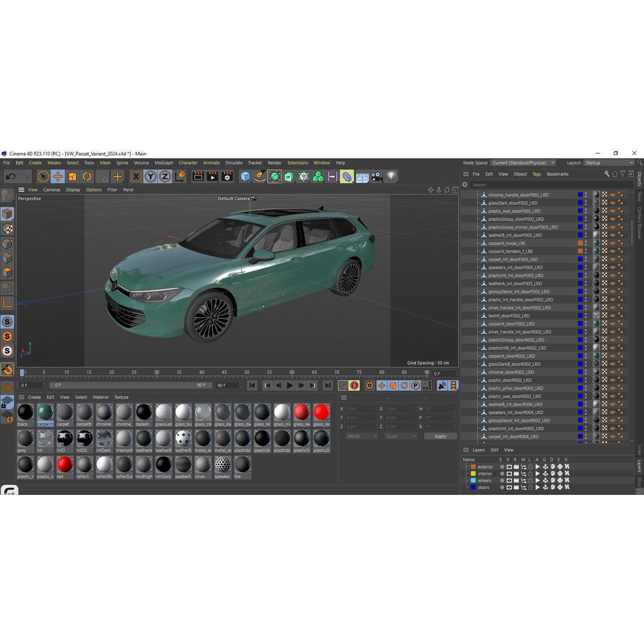
Task: Click the Coordinate System icon
Action: pos(180,177)
